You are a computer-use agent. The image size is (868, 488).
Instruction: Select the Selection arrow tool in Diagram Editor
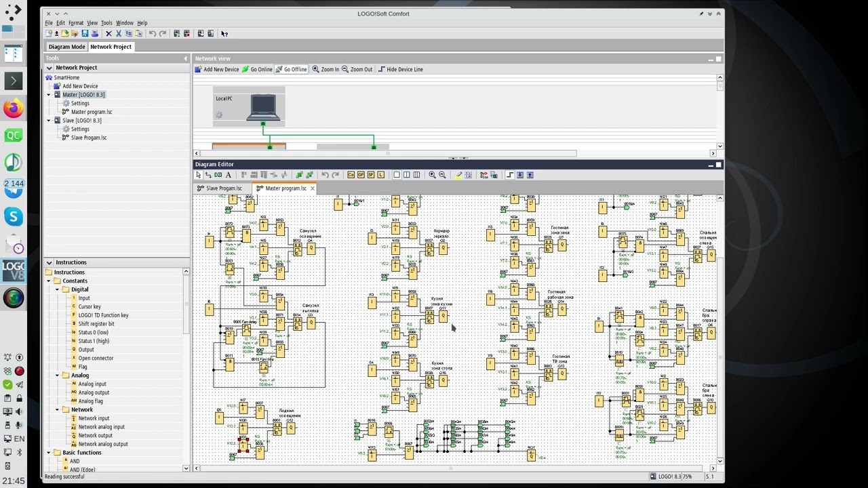coord(198,175)
